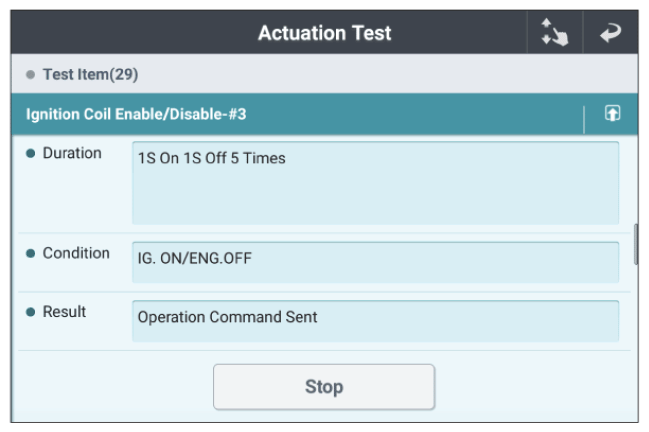This screenshot has width=649, height=432.
Task: Click the Result label
Action: [64, 312]
